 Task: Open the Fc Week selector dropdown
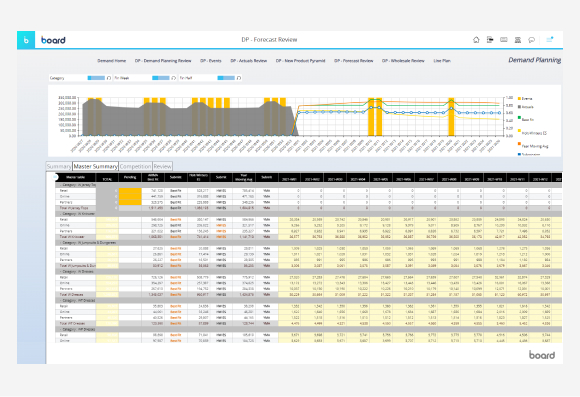point(161,78)
